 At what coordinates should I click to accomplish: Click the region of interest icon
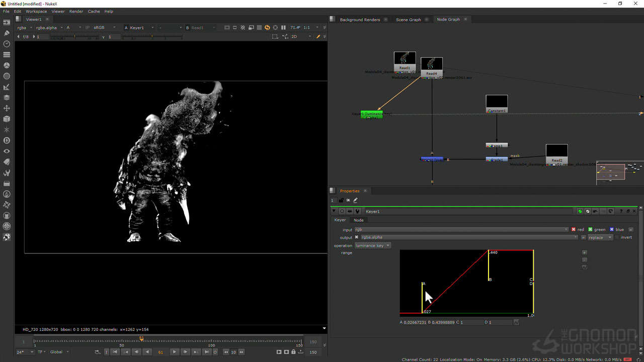(275, 37)
